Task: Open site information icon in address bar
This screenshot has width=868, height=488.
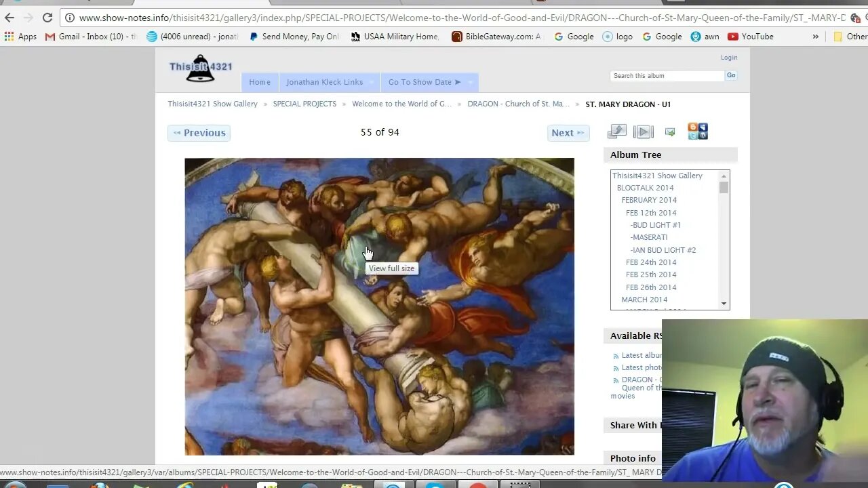Action: point(69,18)
